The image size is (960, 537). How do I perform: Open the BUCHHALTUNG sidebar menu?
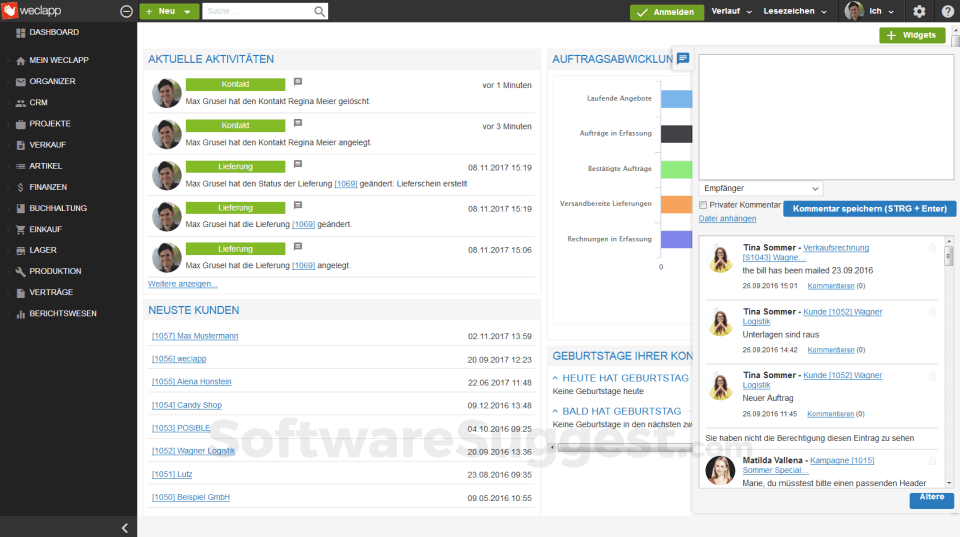[x=58, y=208]
